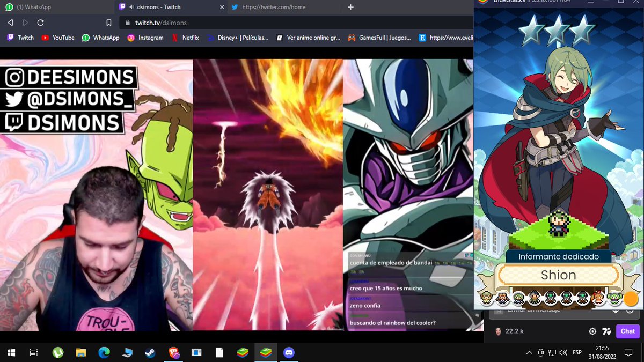Open Twitch chat settings gear

coord(592,331)
